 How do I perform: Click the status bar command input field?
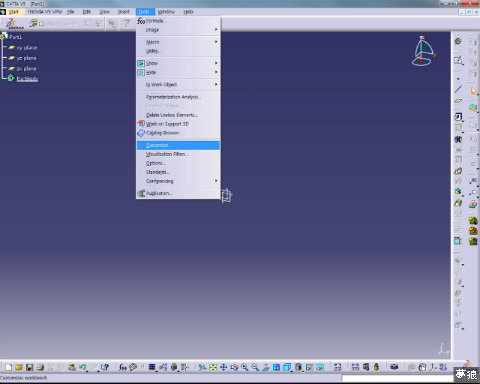pyautogui.click(x=397, y=378)
